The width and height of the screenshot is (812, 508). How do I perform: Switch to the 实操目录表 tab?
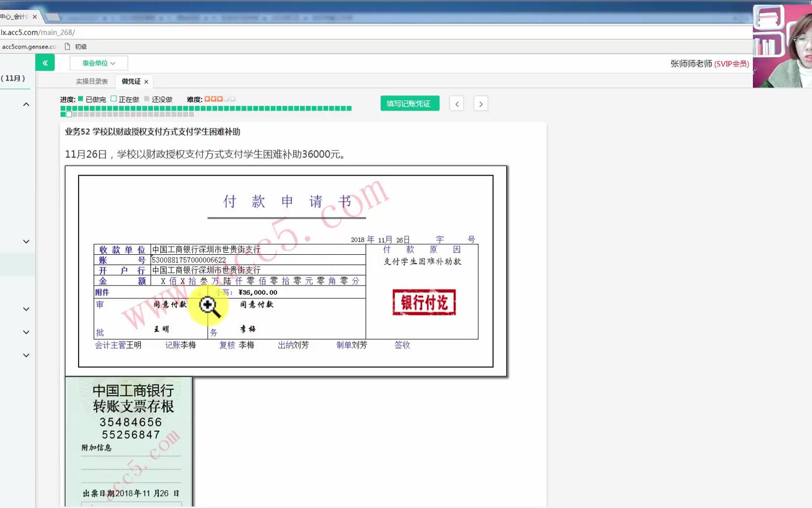coord(92,81)
